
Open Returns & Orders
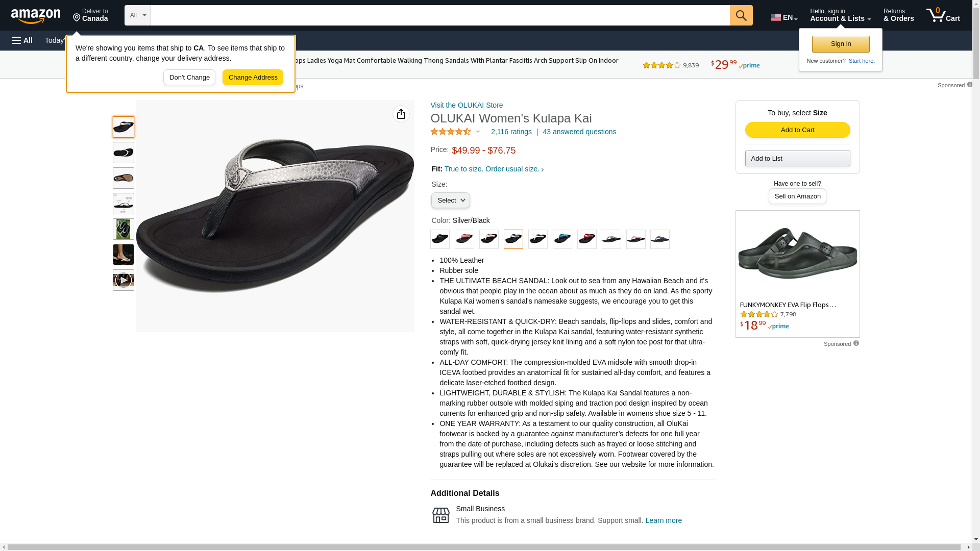[x=898, y=15]
